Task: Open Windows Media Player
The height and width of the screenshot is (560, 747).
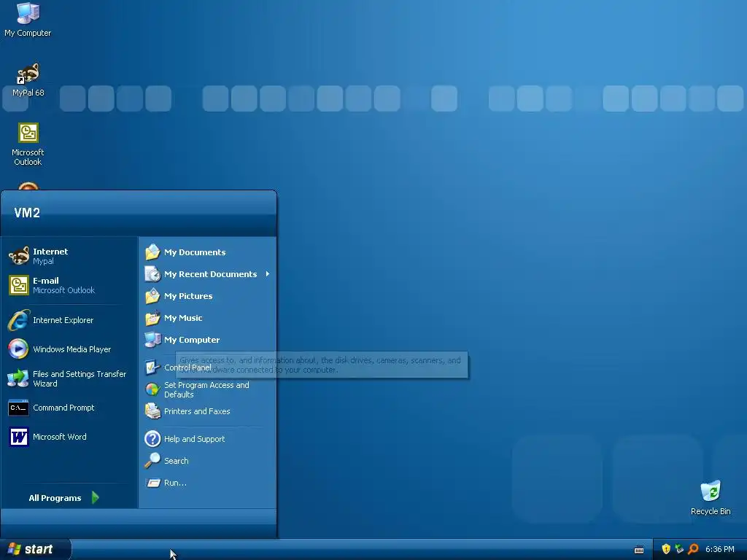Action: coord(69,349)
